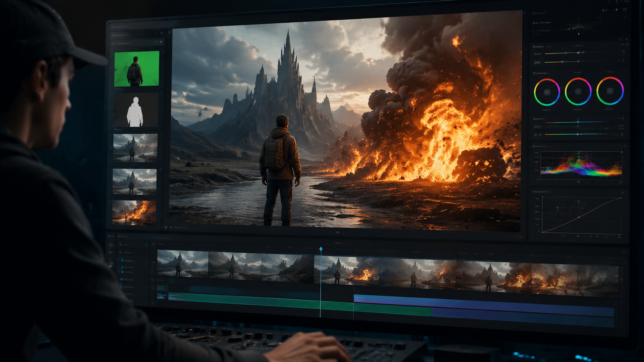Select the last fiery clip in timeline
The height and width of the screenshot is (362, 644).
click(575, 280)
